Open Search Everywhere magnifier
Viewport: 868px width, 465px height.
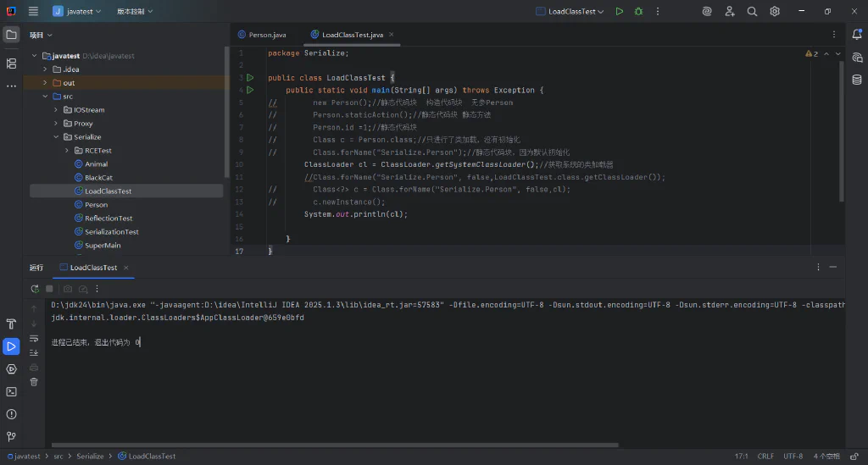752,11
